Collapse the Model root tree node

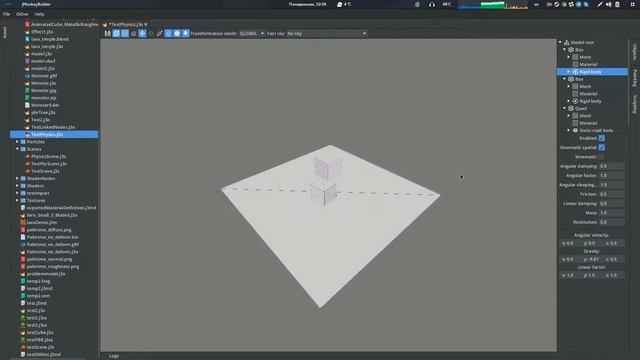(560, 42)
